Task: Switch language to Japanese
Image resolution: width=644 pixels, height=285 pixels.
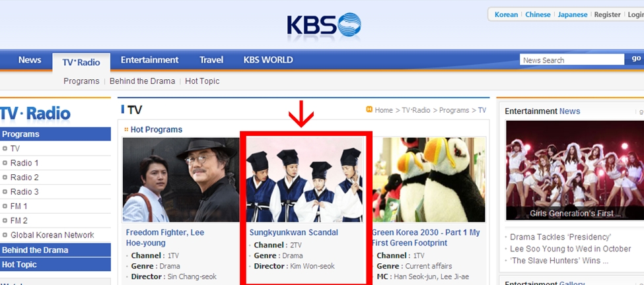Action: pos(572,15)
